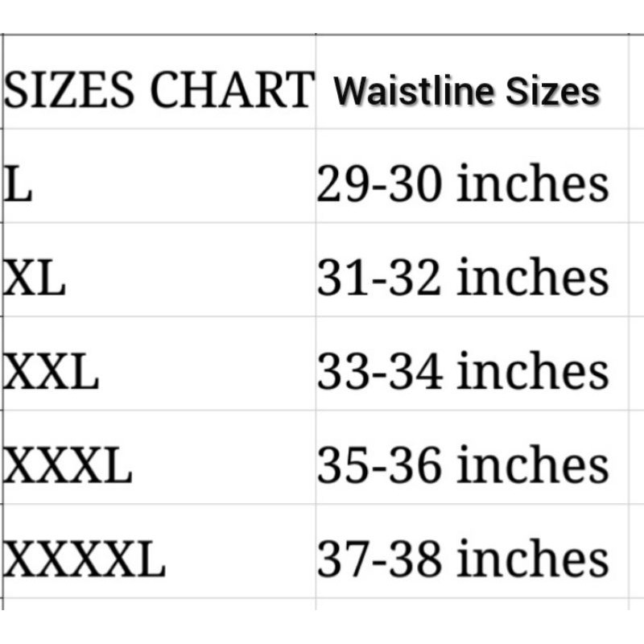
Task: Select the XXL size cell
Action: [158, 372]
